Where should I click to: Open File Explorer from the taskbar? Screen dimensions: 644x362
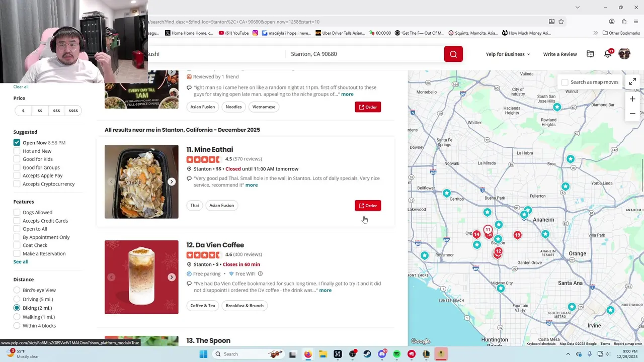[323, 354]
